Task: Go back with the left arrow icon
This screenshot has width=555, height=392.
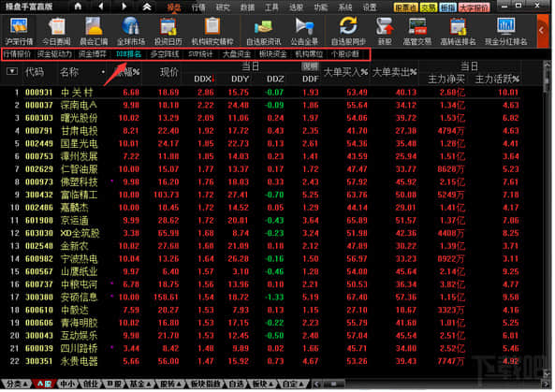Action: pyautogui.click(x=101, y=7)
